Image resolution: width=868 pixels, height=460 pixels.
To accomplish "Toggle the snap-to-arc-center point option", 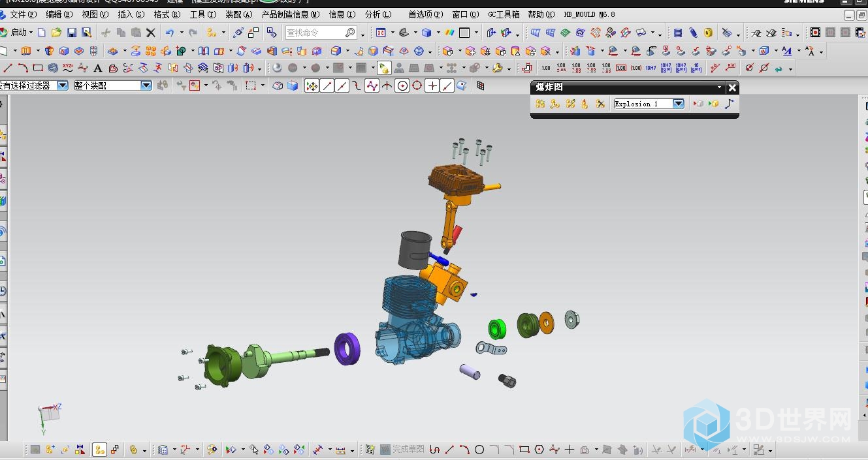I will click(402, 85).
